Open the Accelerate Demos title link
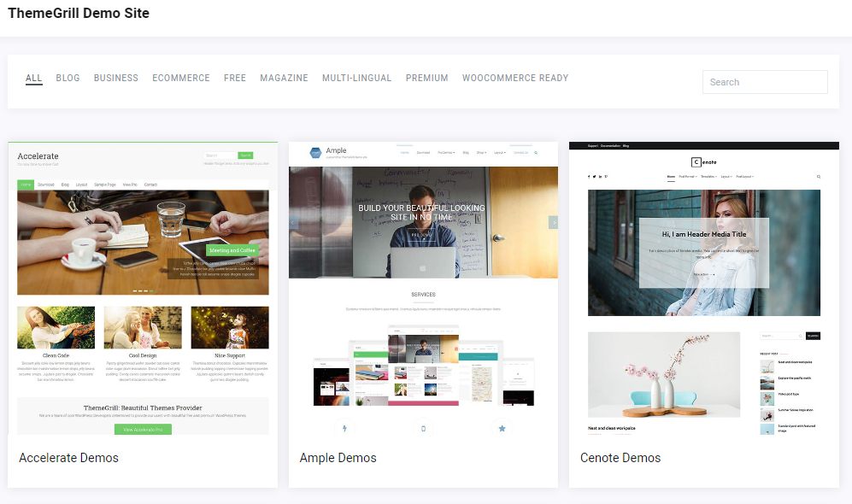852x504 pixels. (x=68, y=458)
